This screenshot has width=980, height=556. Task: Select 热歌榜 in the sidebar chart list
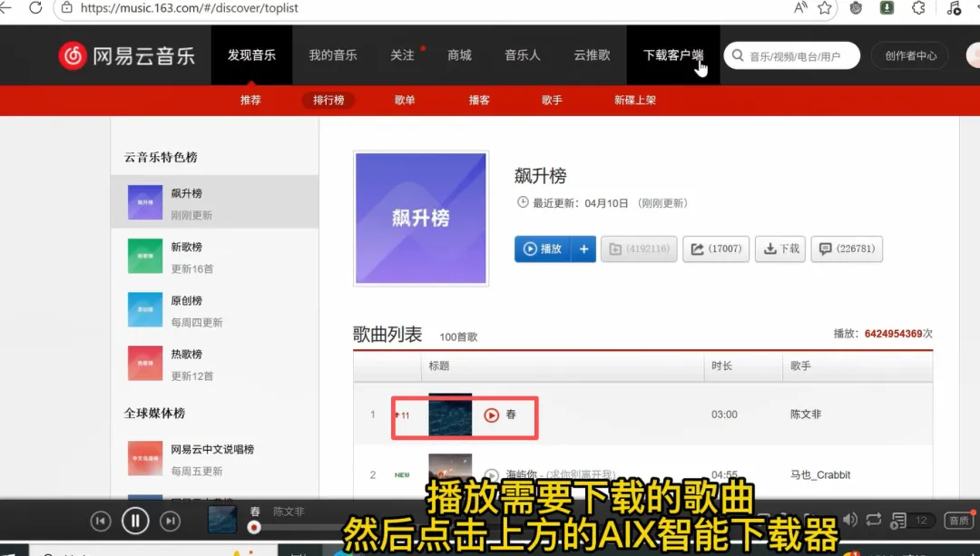click(x=214, y=364)
